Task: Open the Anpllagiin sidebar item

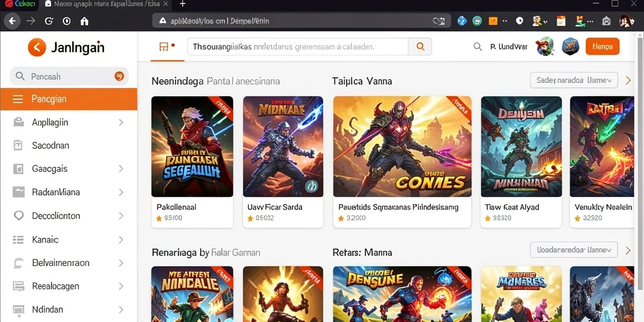Action: (69, 123)
